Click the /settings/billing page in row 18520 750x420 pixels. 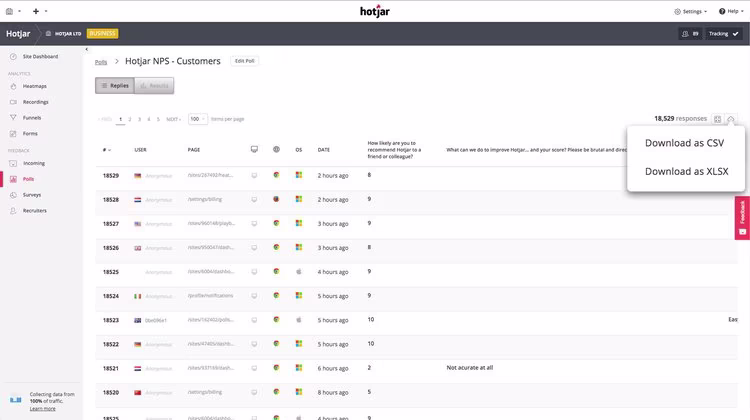(x=205, y=392)
